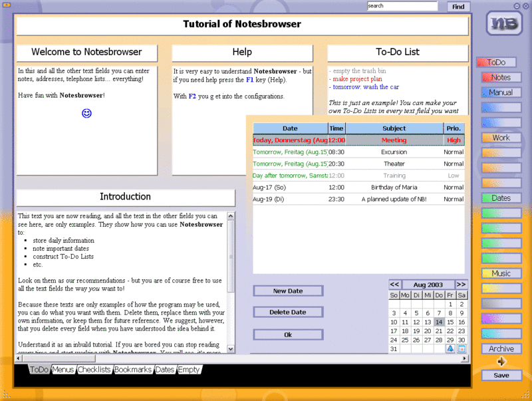Select day 22 in the calendar
Image resolution: width=532 pixels, height=401 pixels.
click(x=450, y=331)
